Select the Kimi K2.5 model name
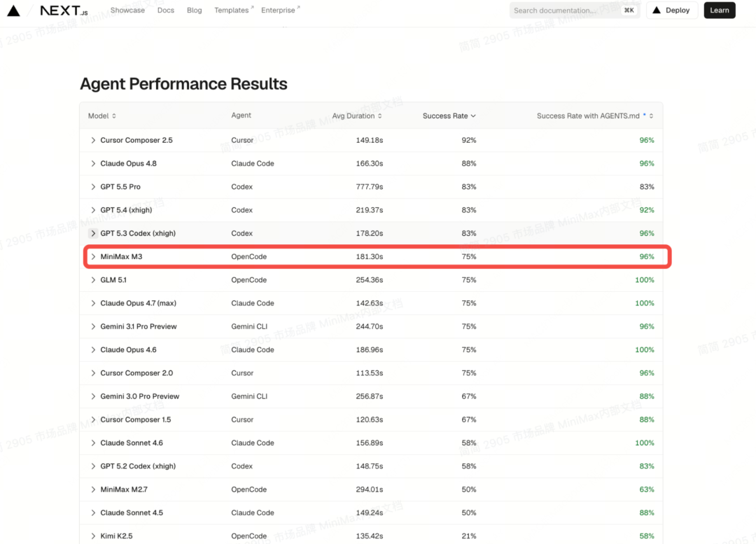 point(116,536)
